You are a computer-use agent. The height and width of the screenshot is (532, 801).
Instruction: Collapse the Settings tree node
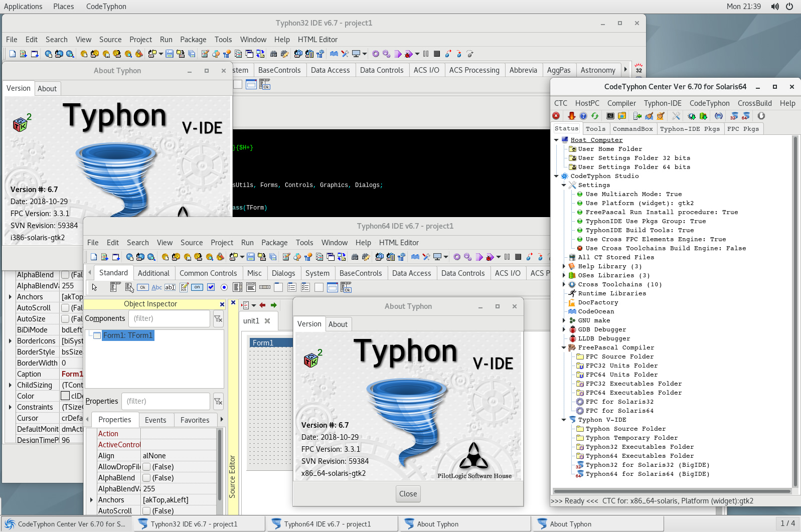[564, 185]
